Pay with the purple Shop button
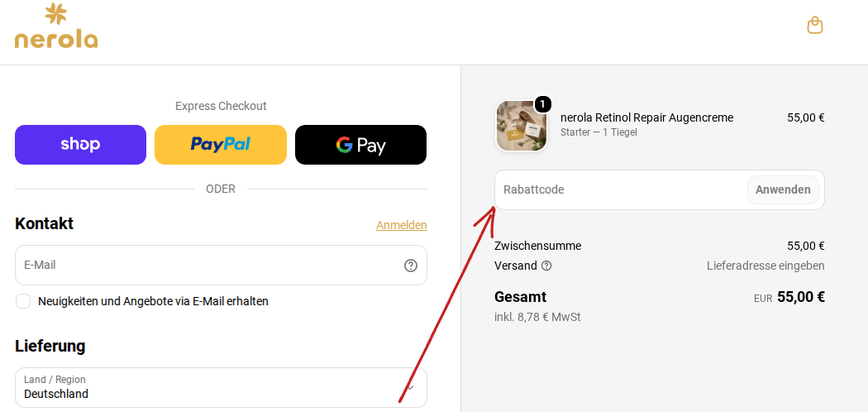Image resolution: width=868 pixels, height=412 pixels. click(80, 145)
